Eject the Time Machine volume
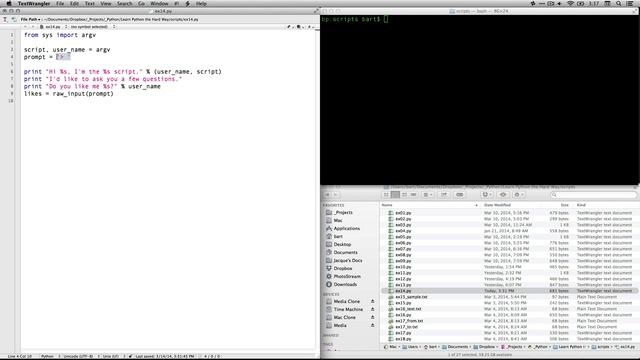 coord(373,309)
